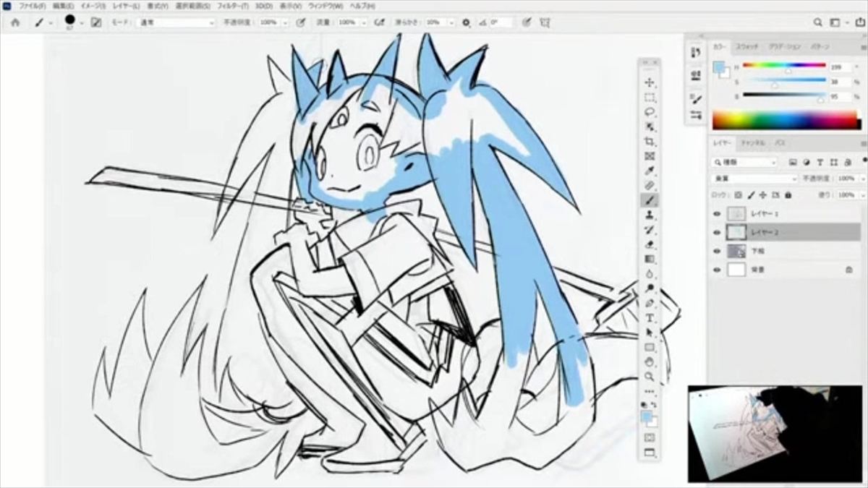Toggle pressure for opacity button

pyautogui.click(x=301, y=22)
